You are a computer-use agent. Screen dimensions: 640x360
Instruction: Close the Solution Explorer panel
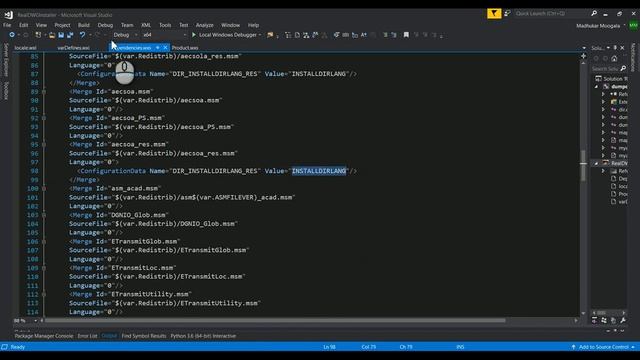click(622, 48)
